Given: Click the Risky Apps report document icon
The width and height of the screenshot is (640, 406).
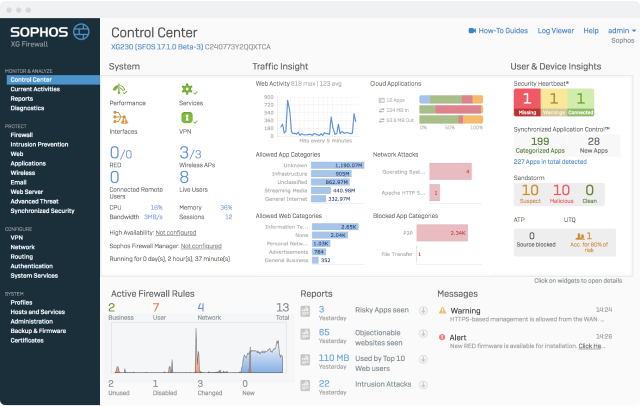Looking at the screenshot, I should click(307, 312).
